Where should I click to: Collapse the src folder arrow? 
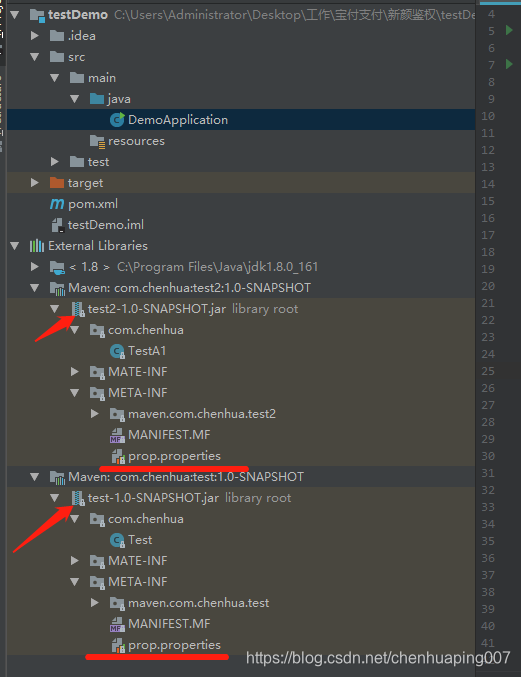click(35, 57)
